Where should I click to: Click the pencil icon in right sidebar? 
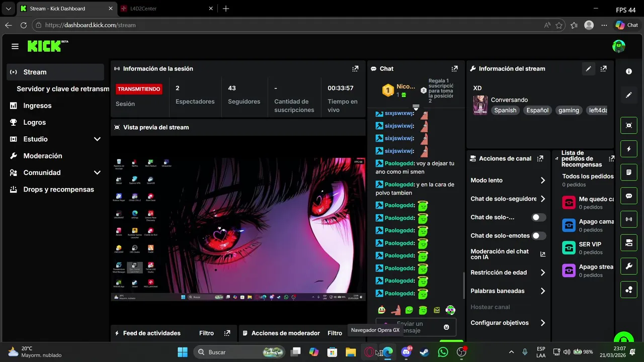click(629, 95)
